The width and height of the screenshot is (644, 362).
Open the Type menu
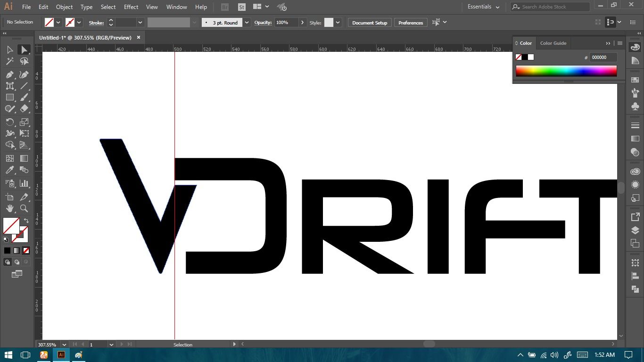(86, 7)
